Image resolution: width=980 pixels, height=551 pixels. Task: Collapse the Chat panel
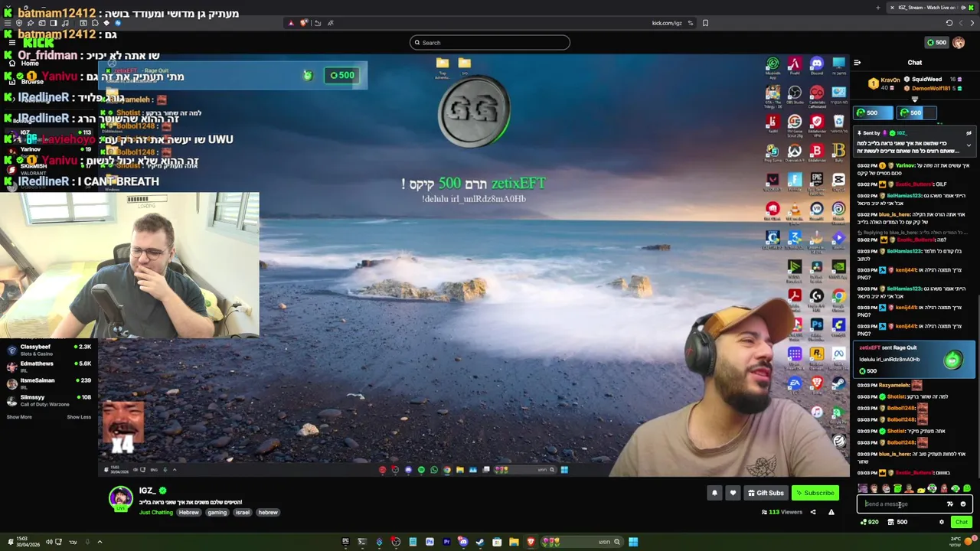[x=857, y=63]
